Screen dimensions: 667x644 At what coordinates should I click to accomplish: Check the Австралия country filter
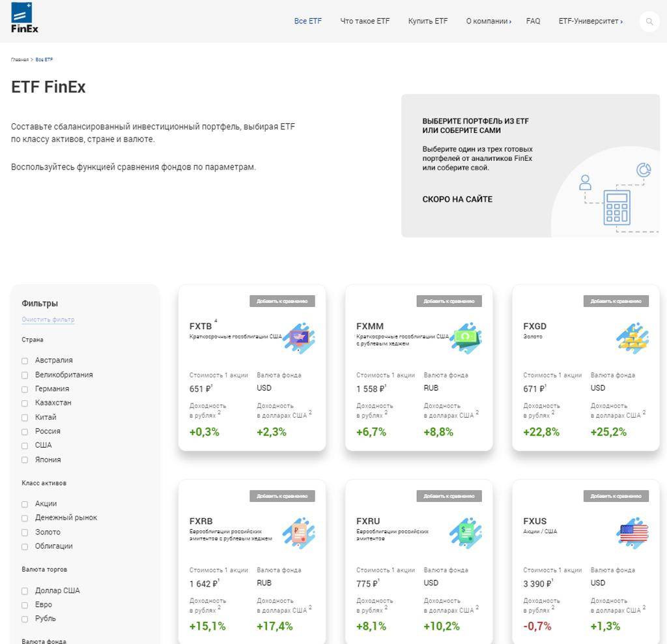pyautogui.click(x=25, y=360)
